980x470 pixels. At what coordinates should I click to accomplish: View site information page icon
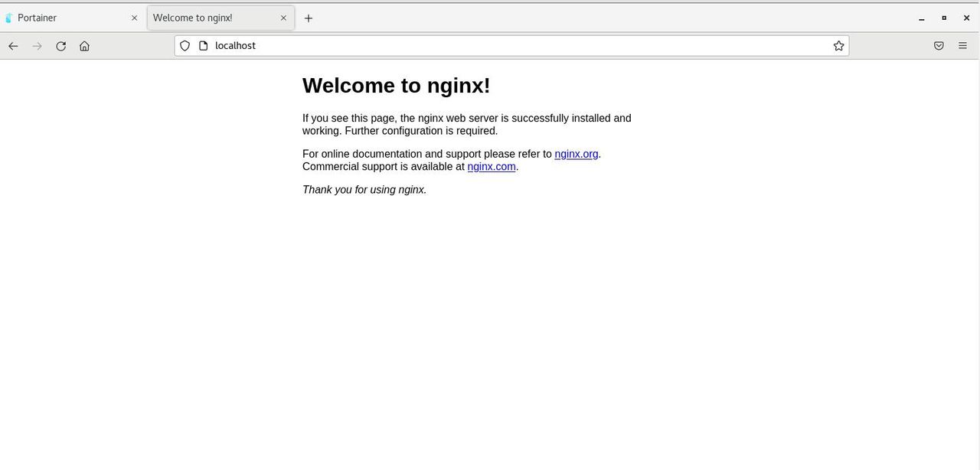(x=203, y=46)
